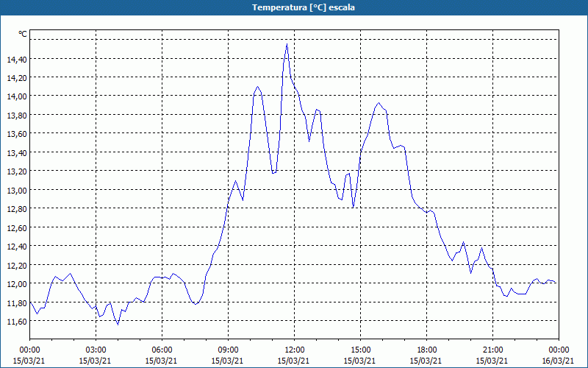
Task: Click the 16/03/21 date label
Action: coord(558,361)
